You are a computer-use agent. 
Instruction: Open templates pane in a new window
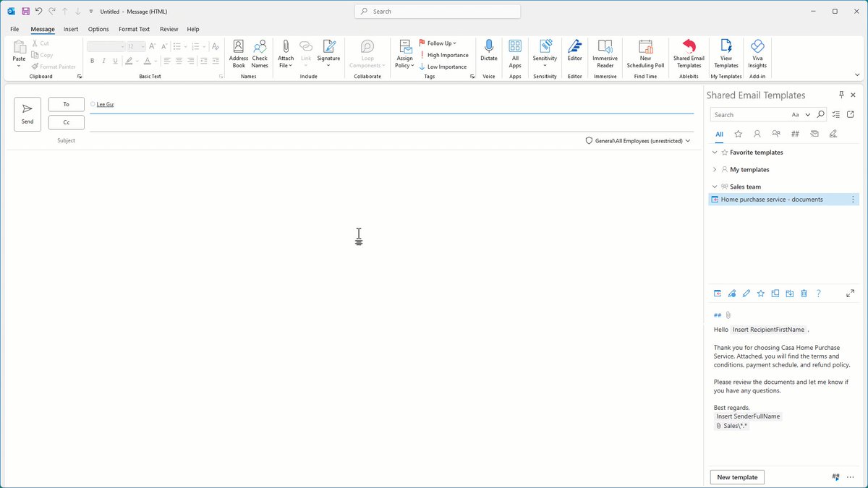(x=851, y=114)
